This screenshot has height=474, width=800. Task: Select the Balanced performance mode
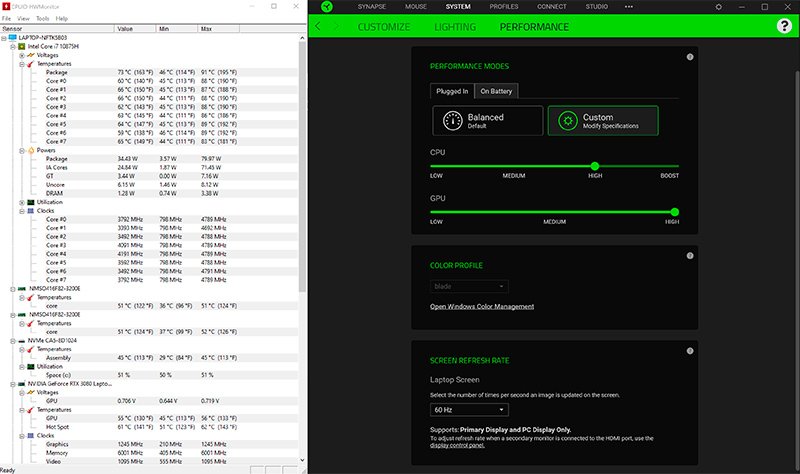(487, 120)
